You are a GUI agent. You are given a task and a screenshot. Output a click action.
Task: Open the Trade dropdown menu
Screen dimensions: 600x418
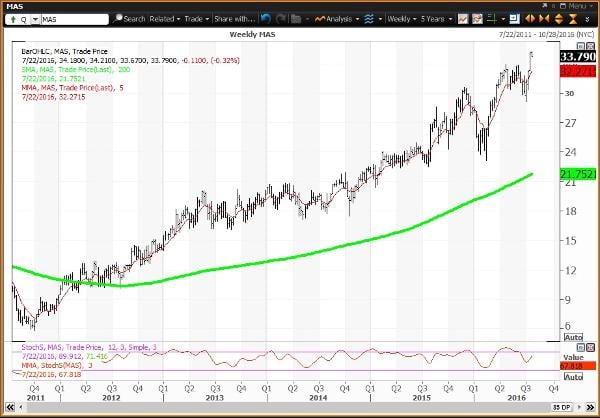[x=194, y=19]
